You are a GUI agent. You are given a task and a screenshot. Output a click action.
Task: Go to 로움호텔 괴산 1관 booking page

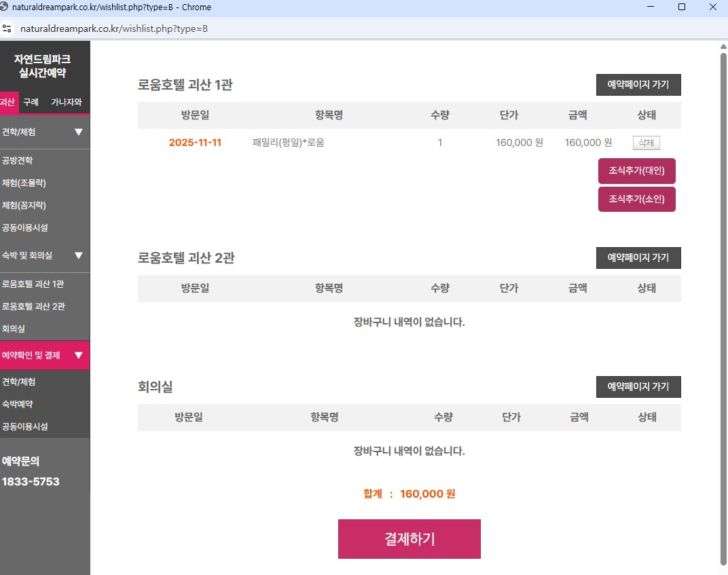point(638,85)
